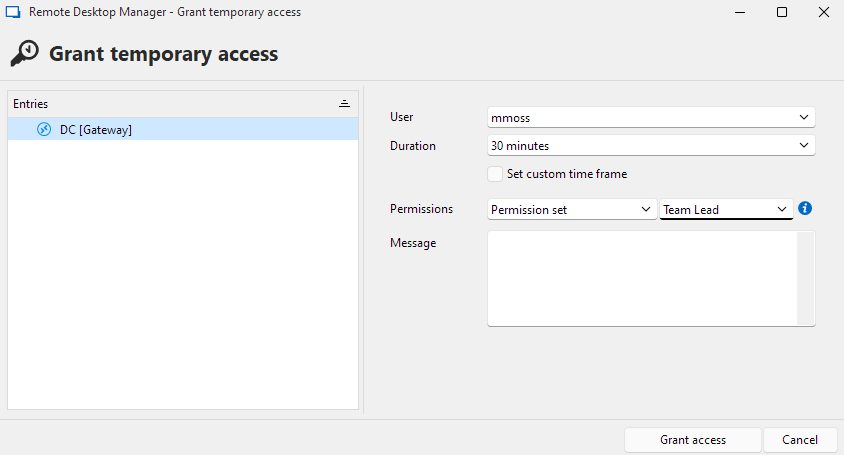Expand the Duration dropdown set to 30 minutes
844x455 pixels.
(651, 146)
